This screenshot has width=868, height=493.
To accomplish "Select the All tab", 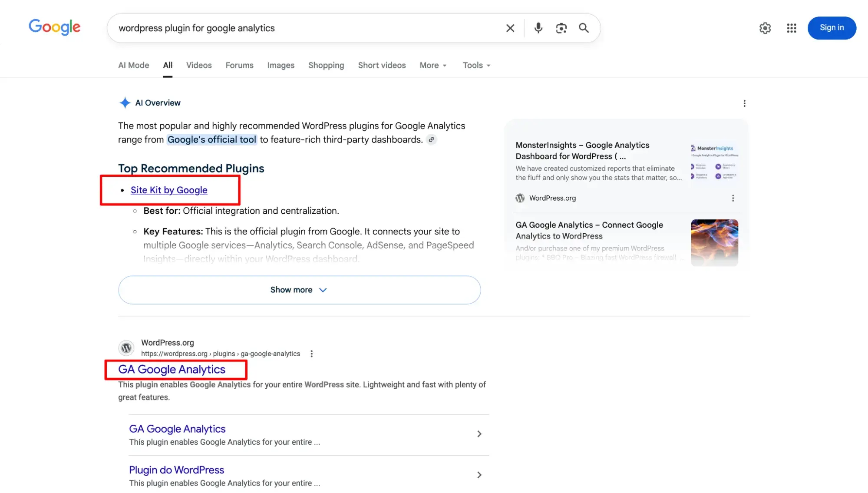I will 168,65.
